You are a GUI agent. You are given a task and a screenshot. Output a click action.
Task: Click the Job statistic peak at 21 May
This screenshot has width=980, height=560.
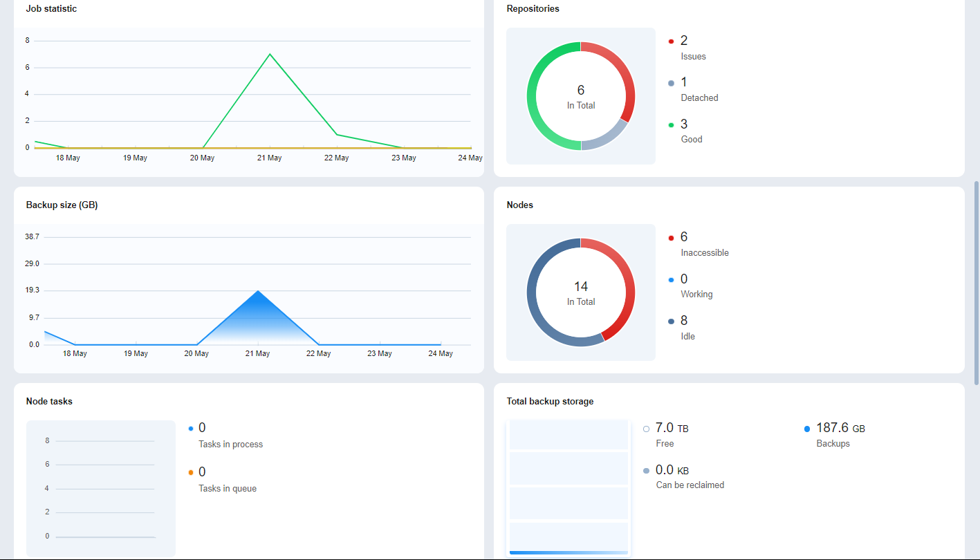[x=270, y=54]
